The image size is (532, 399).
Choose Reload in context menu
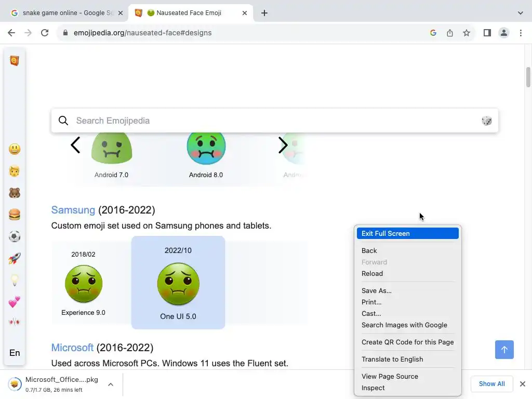point(407,273)
